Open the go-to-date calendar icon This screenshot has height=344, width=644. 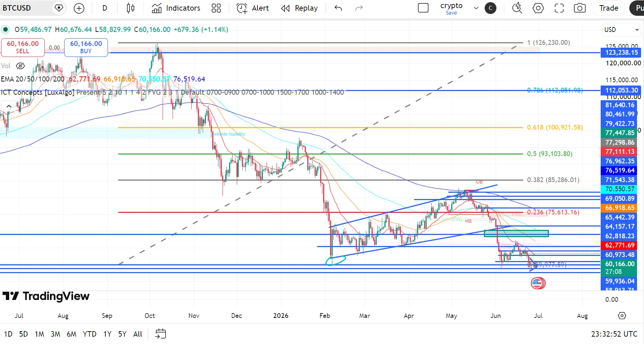(x=160, y=334)
